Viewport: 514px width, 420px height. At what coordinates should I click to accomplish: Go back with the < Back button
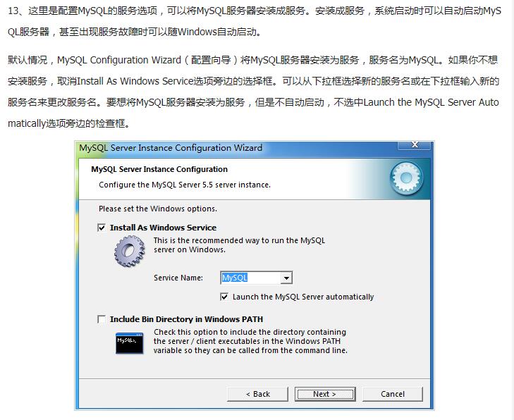(257, 394)
